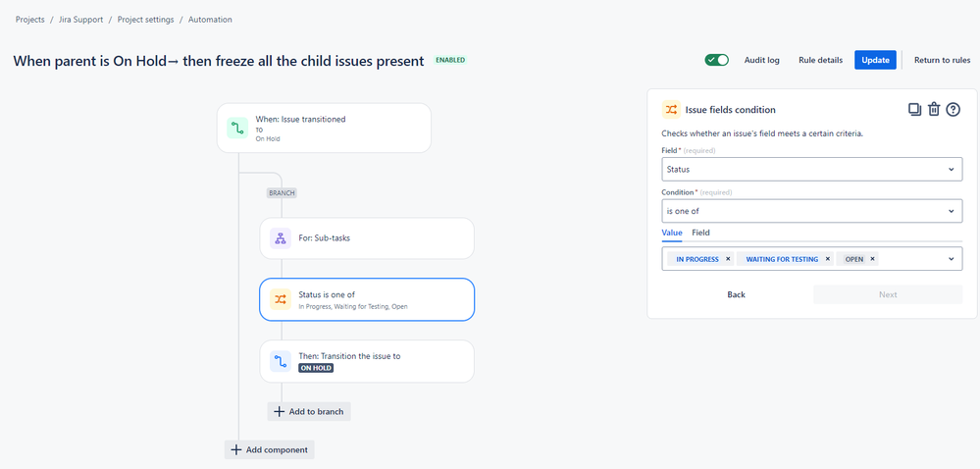
Task: Expand the status values dropdown arrow
Action: (952, 259)
